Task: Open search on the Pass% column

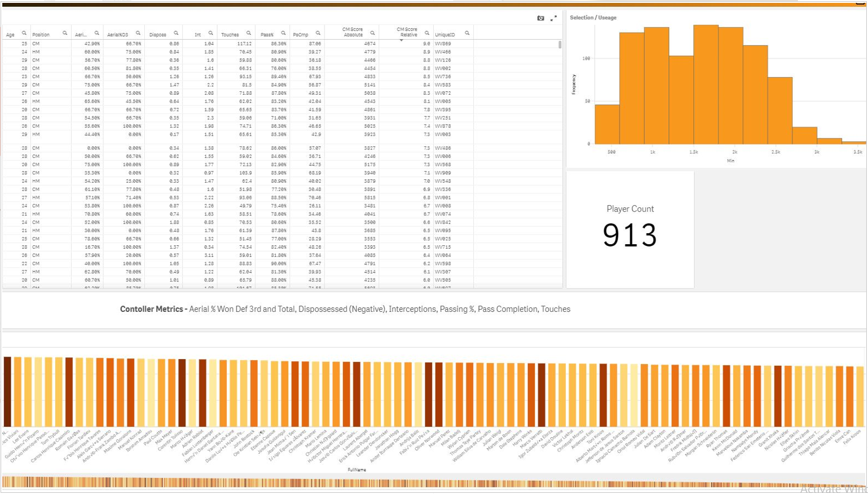Action: tap(283, 33)
